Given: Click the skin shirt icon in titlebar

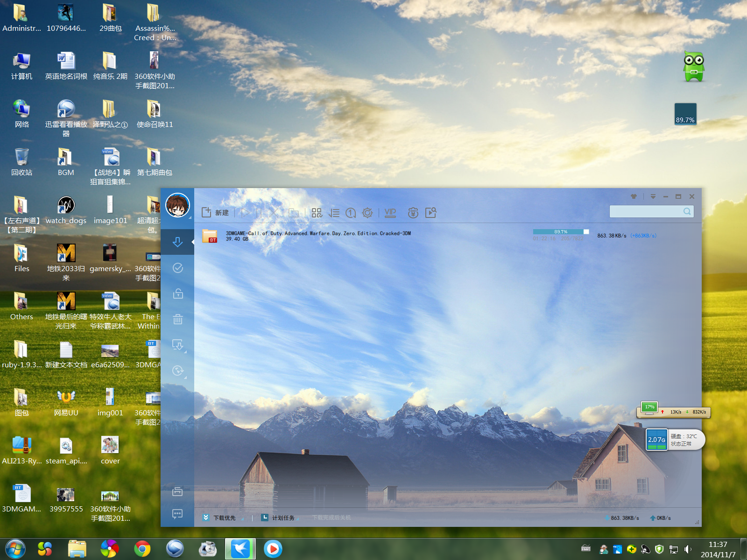Looking at the screenshot, I should point(634,196).
